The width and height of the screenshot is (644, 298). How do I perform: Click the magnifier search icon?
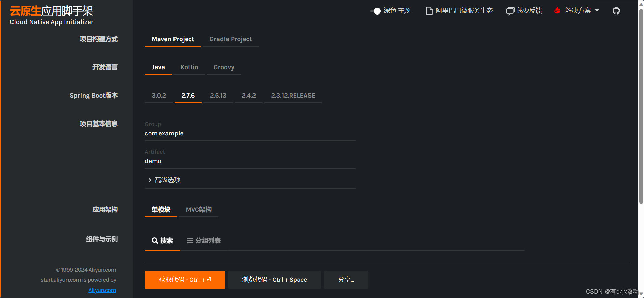(155, 241)
